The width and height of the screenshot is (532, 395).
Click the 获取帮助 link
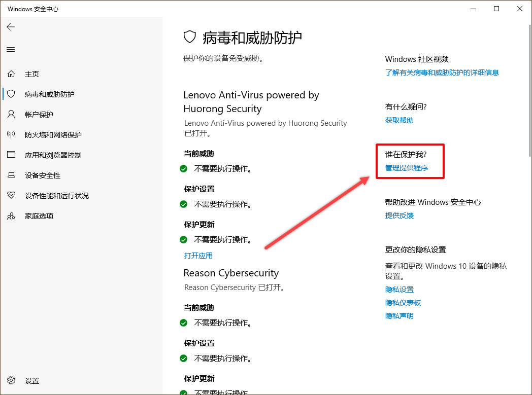pyautogui.click(x=400, y=120)
